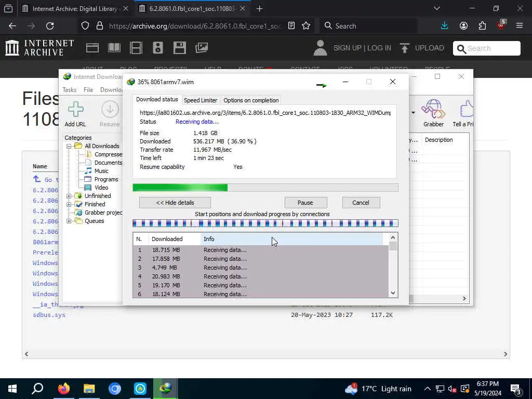This screenshot has width=532, height=399.
Task: Click the Hide details button
Action: point(175,203)
